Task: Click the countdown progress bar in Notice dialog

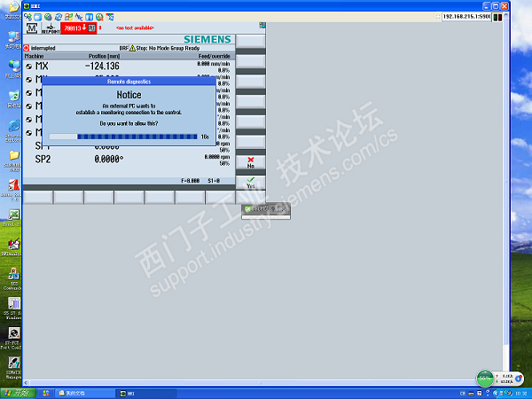Action: pos(123,137)
